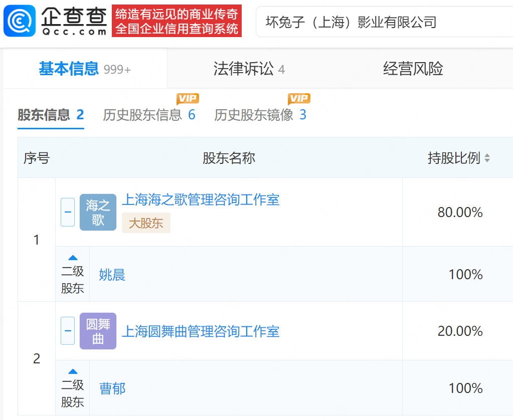Open 上海圆舞曲管理咨询工作室 link
The height and width of the screenshot is (420, 513).
[201, 331]
